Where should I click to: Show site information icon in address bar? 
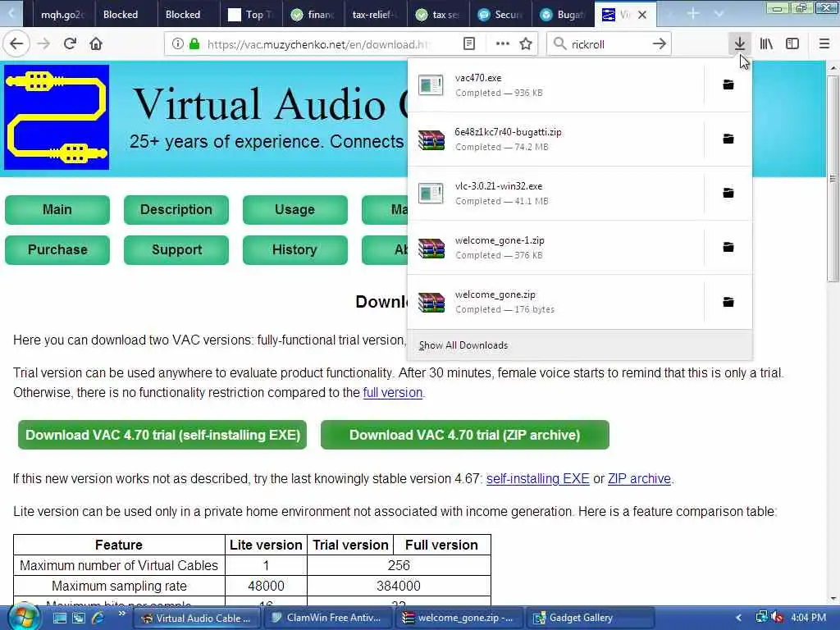(x=178, y=44)
